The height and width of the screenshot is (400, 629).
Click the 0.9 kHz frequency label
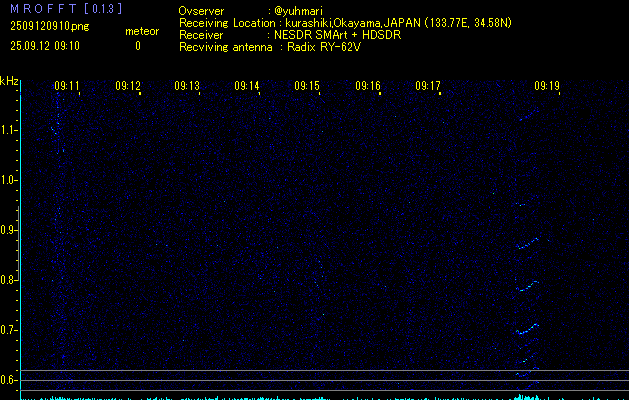8,230
